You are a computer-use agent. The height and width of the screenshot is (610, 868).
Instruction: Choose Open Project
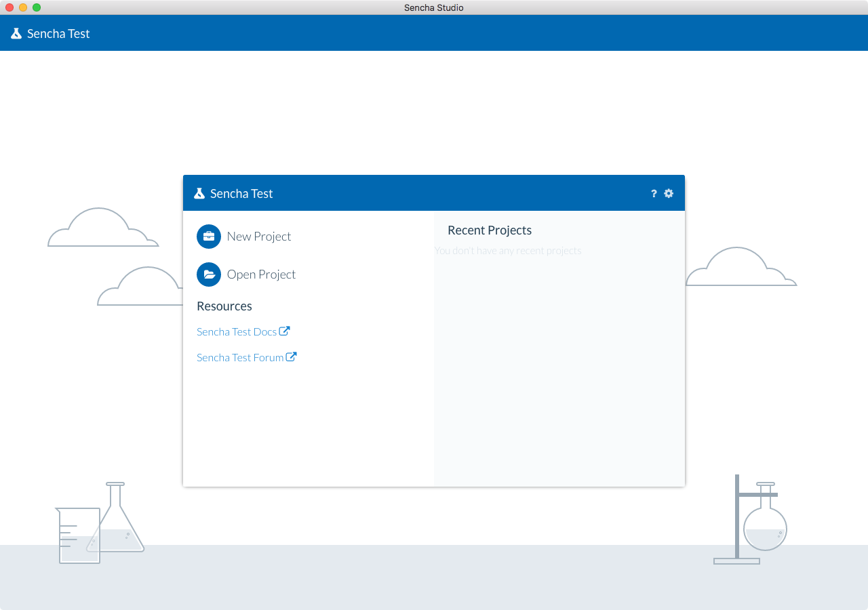(261, 274)
